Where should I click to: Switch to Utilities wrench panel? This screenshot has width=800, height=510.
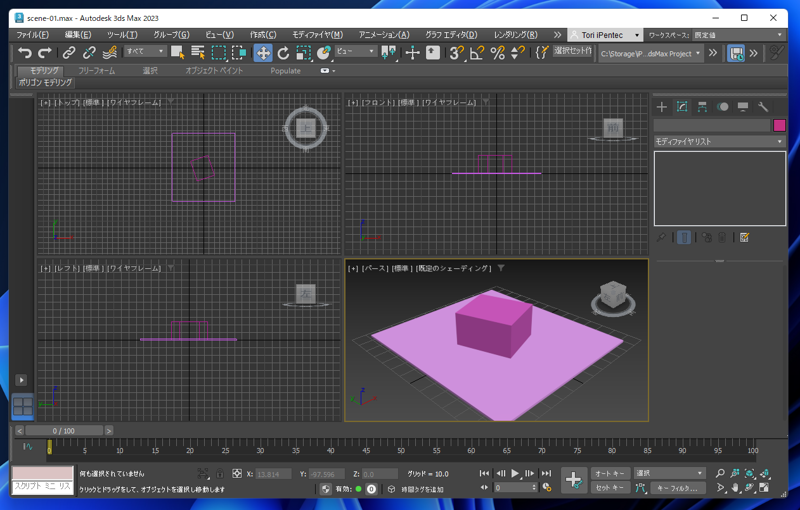coord(763,106)
